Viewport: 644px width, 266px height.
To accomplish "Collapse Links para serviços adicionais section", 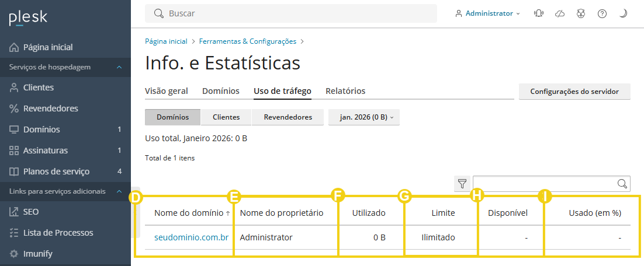I will 119,191.
